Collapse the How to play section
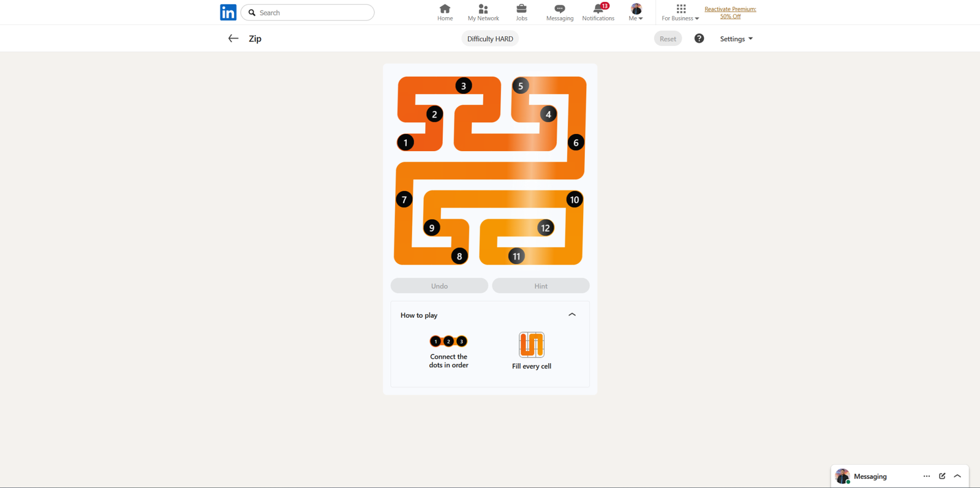Screen dimensions: 980x488 coord(571,315)
